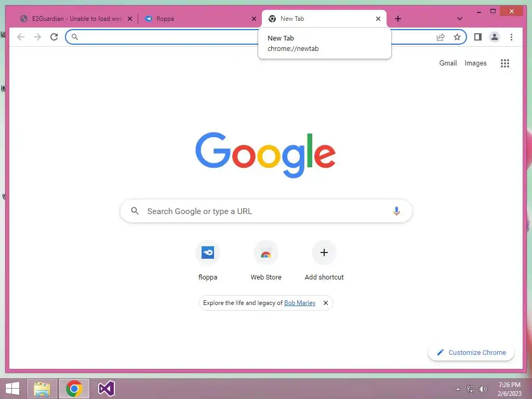
Task: Open the floppa shortcut tile
Action: pos(208,260)
